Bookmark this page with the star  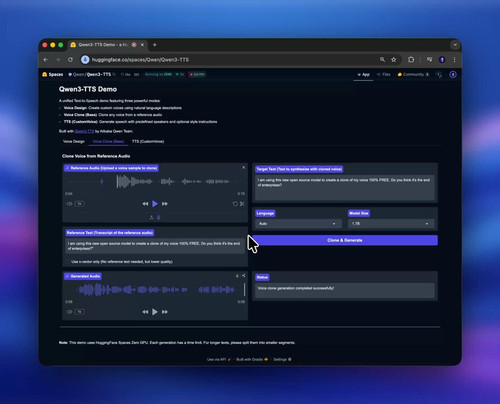(394, 60)
